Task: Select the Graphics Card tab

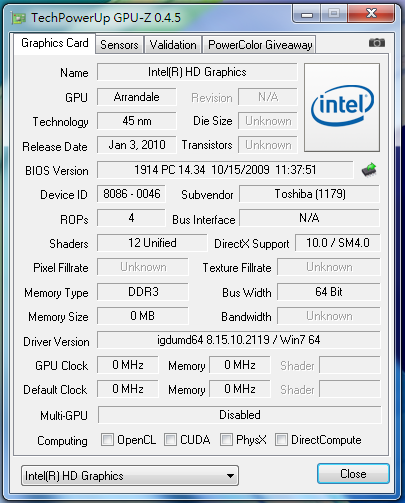Action: click(55, 43)
